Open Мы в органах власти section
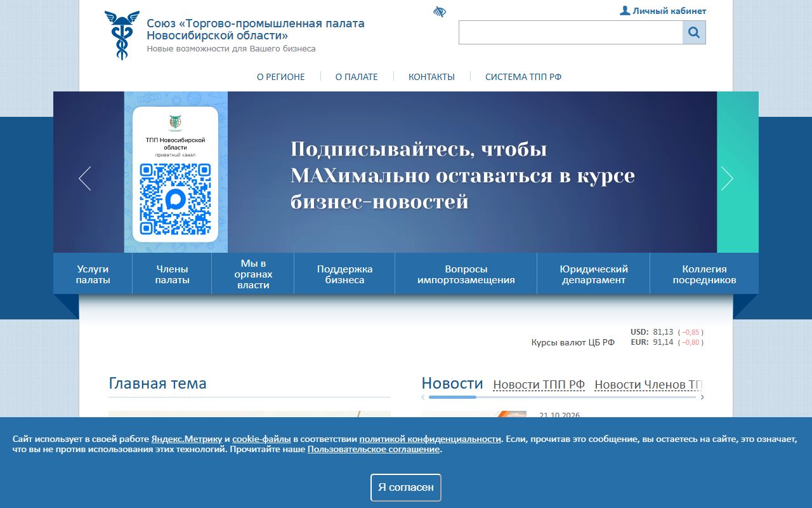 253,274
